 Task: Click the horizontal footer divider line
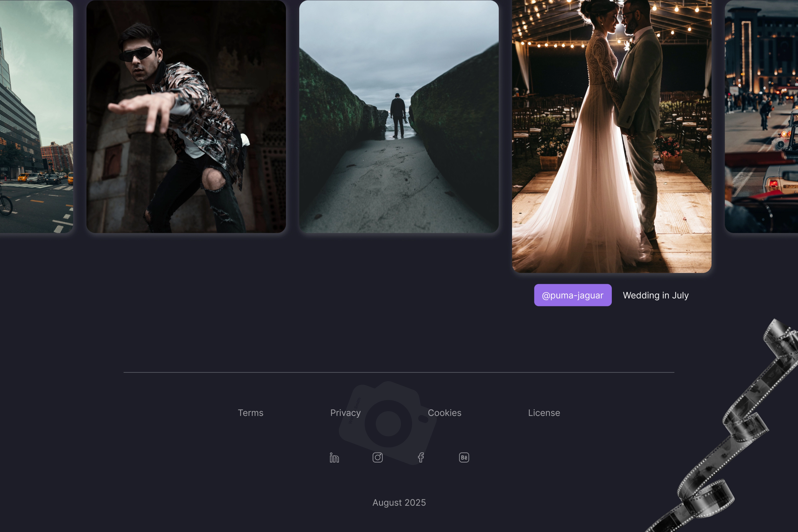pos(399,373)
